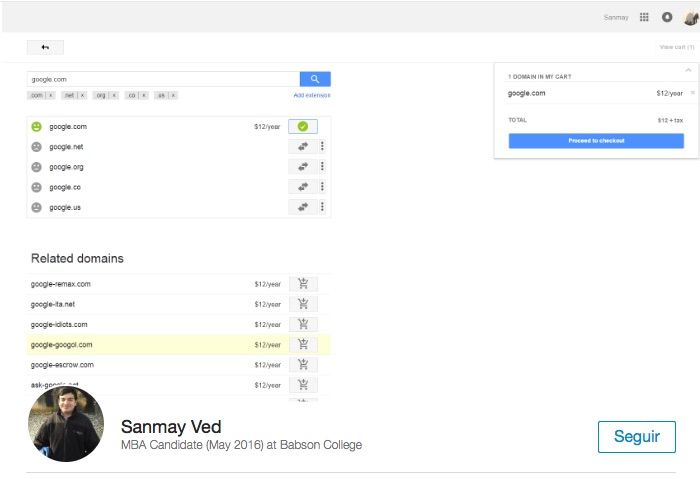The width and height of the screenshot is (700, 479).
Task: Click the back arrow button
Action: point(45,47)
